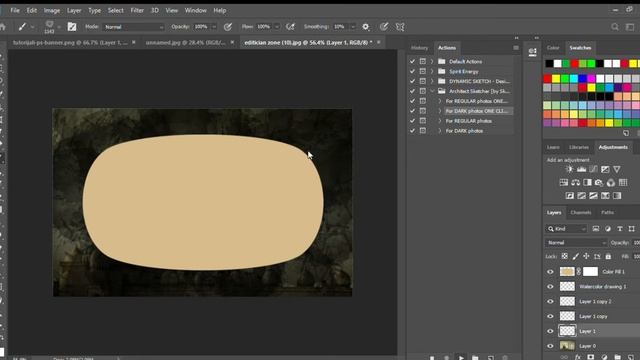640x360 pixels.
Task: Switch to the unnamed.jpg document tab
Action: pyautogui.click(x=185, y=42)
